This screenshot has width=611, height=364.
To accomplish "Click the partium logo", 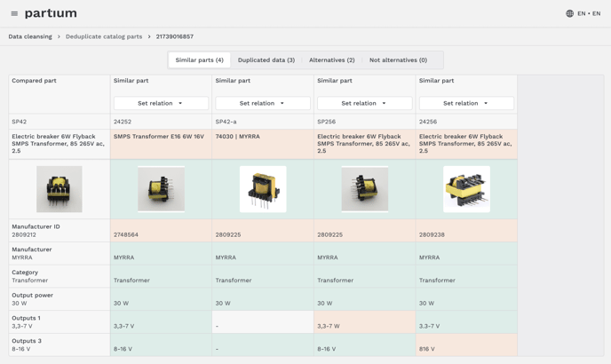I will pos(51,13).
